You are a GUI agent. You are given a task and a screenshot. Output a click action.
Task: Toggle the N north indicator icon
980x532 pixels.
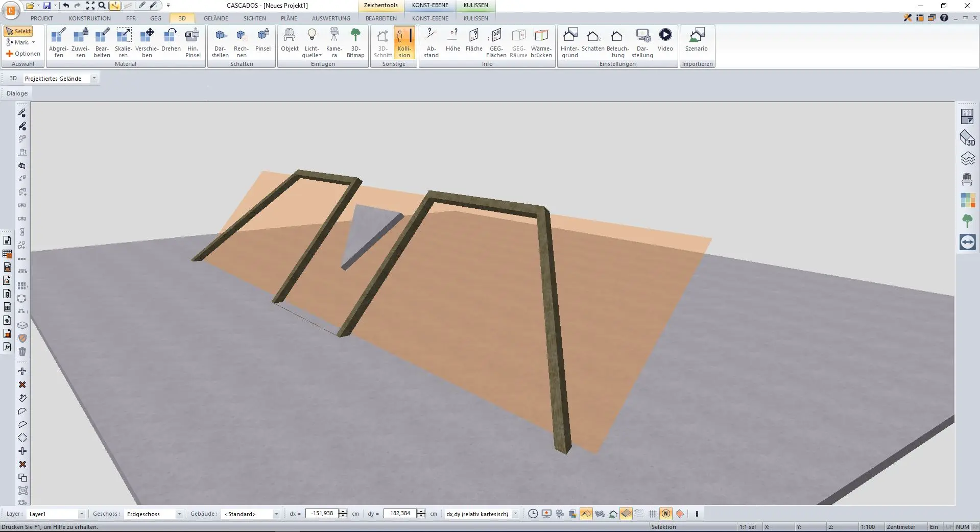pyautogui.click(x=666, y=514)
